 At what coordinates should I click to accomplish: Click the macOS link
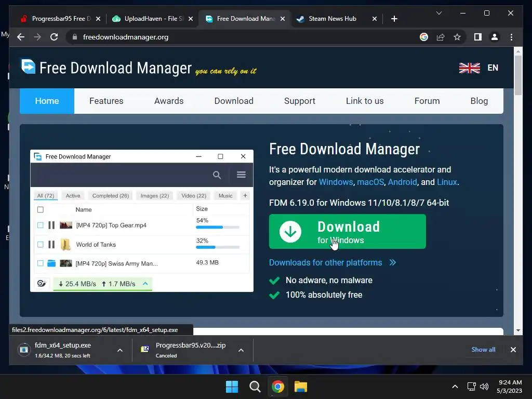pyautogui.click(x=370, y=182)
